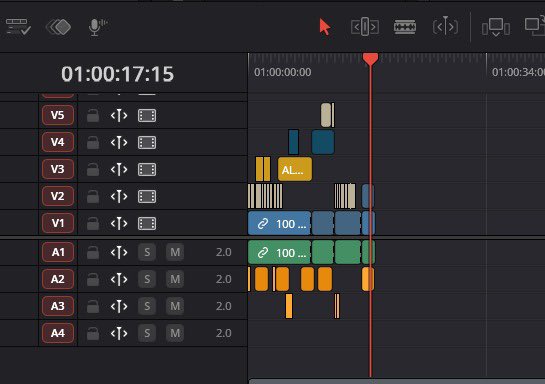Toggle the A3 track lock
This screenshot has height=384, width=545.
pos(93,306)
